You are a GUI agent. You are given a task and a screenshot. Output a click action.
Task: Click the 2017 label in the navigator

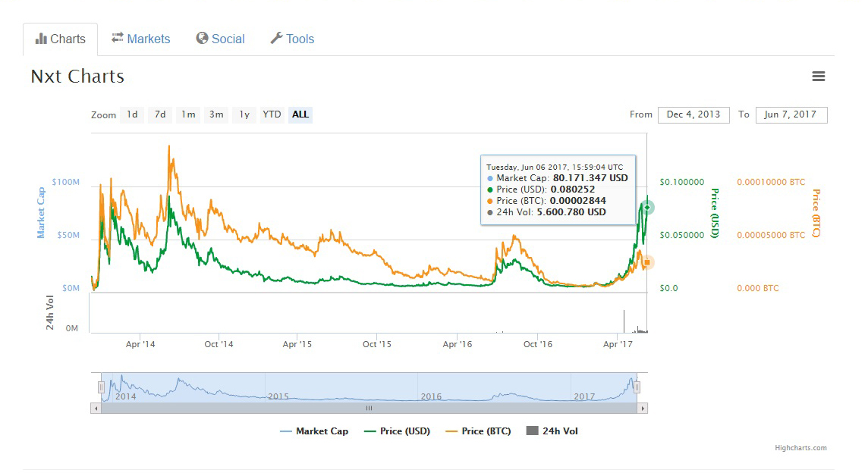point(584,396)
